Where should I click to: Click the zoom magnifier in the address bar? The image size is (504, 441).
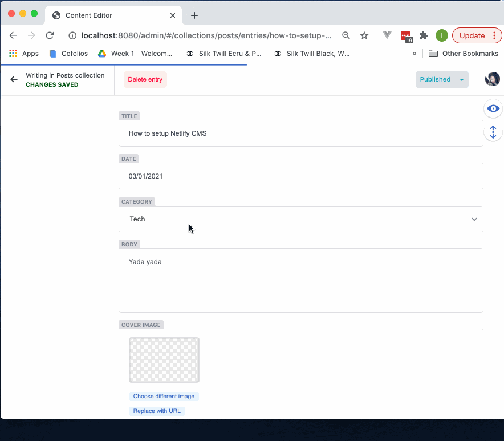(x=346, y=35)
